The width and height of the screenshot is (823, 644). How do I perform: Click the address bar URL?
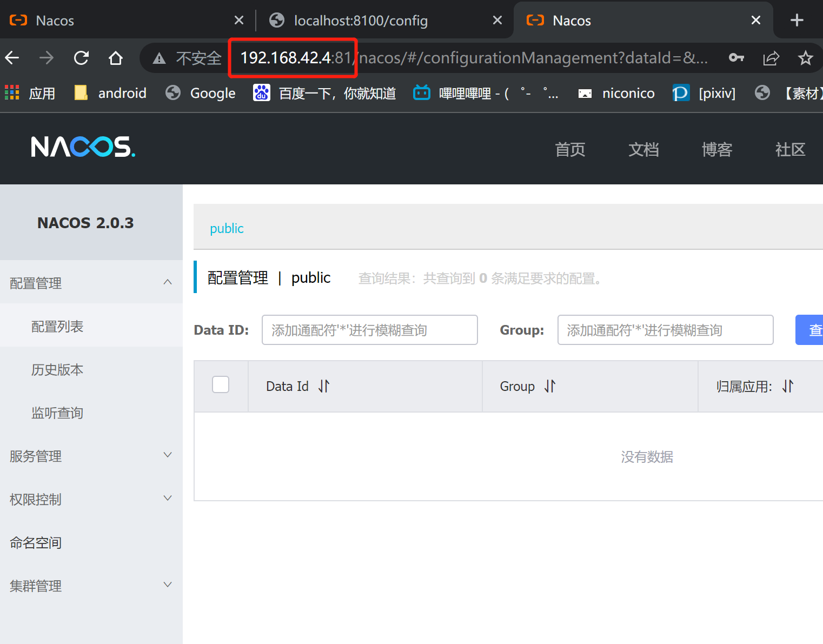point(473,57)
